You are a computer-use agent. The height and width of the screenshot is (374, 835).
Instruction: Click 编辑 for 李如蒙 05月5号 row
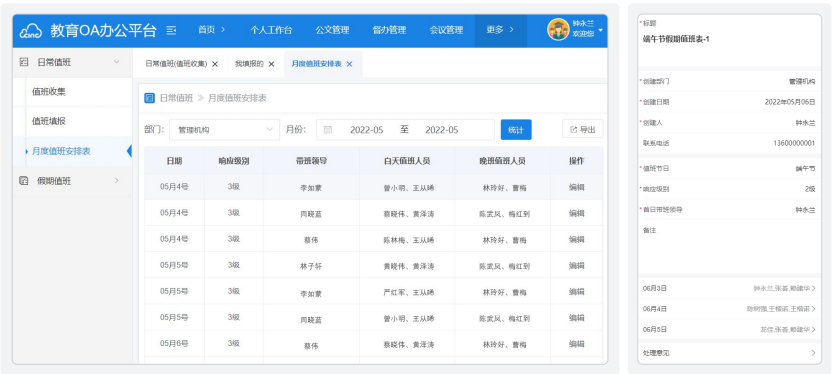click(x=577, y=291)
